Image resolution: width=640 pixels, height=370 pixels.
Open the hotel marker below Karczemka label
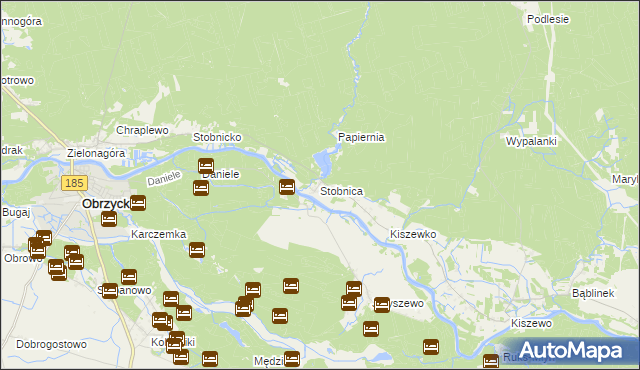pyautogui.click(x=197, y=250)
